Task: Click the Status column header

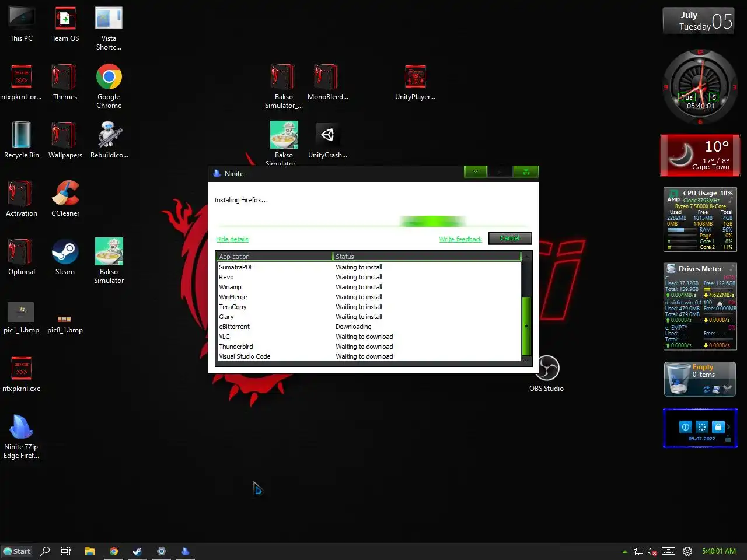Action: coord(427,257)
